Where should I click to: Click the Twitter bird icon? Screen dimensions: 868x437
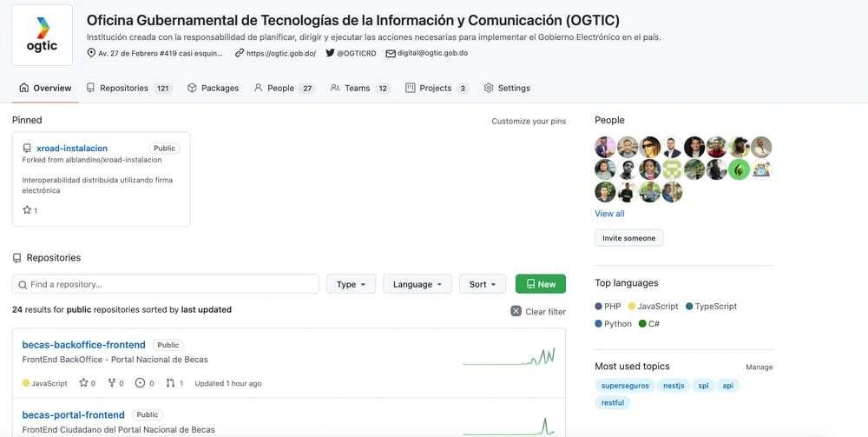point(330,53)
